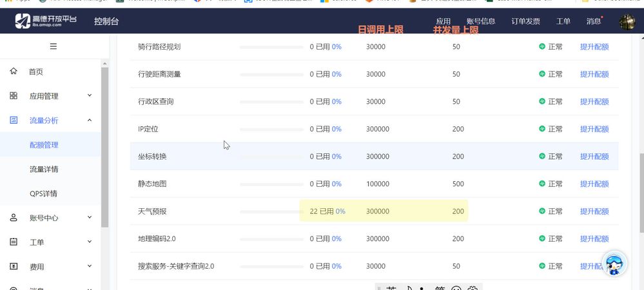Click the 首页 home icon
This screenshot has height=290, width=644.
14,72
